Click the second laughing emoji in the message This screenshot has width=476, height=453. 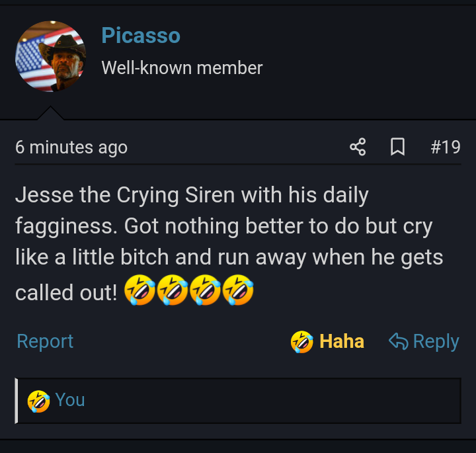tap(172, 290)
